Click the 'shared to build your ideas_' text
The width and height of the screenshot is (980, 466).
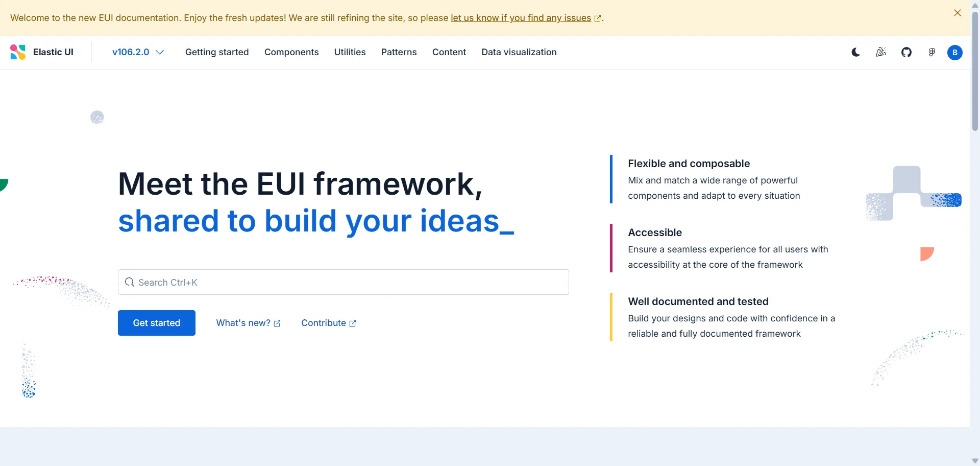click(316, 221)
